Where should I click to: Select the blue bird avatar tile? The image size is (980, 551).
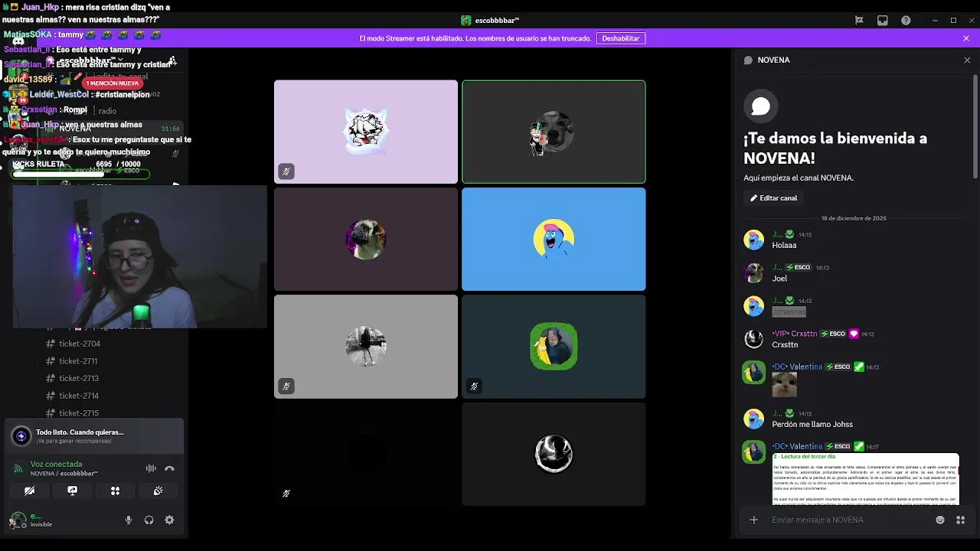(554, 240)
